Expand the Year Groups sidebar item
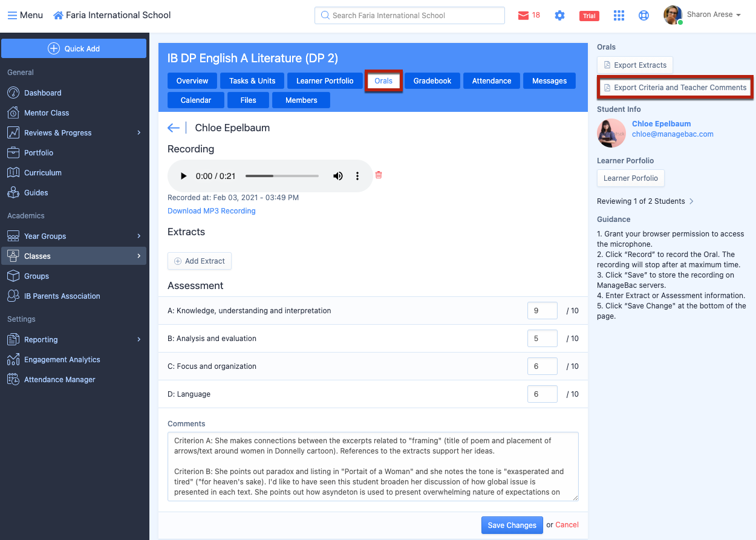This screenshot has width=756, height=540. click(138, 236)
